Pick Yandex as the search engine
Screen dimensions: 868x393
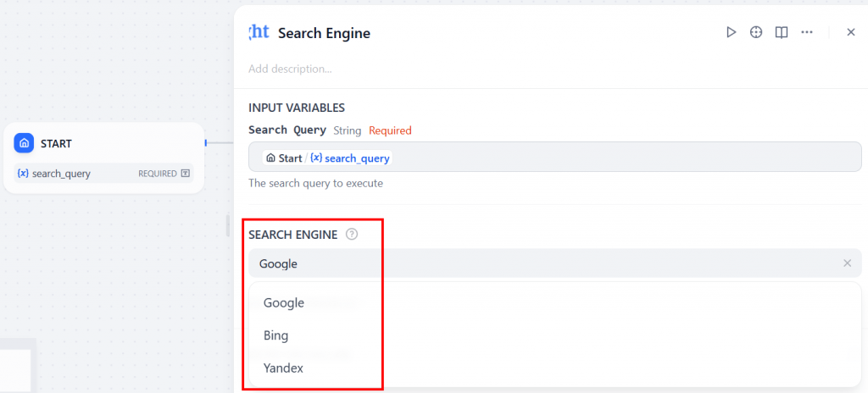click(x=283, y=368)
